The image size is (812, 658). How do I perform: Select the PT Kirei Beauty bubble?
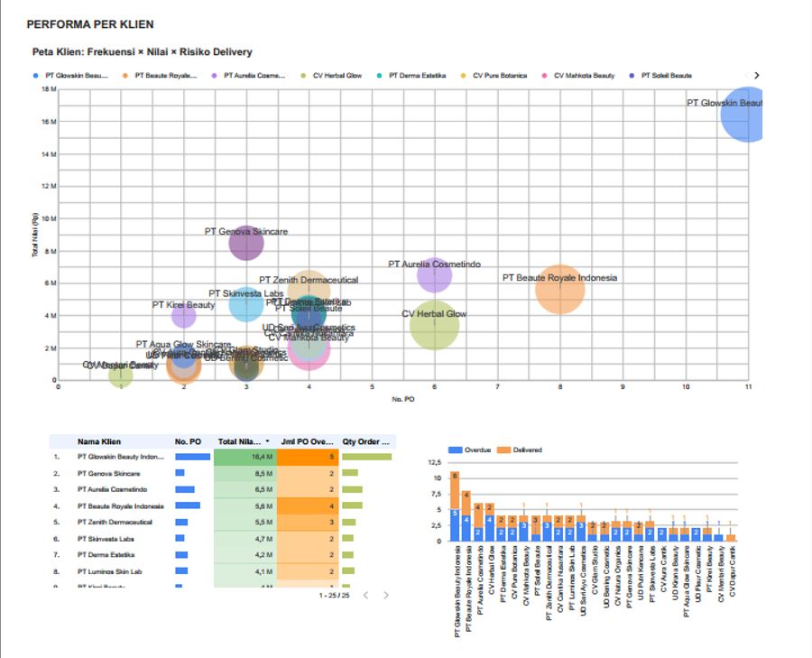(184, 316)
